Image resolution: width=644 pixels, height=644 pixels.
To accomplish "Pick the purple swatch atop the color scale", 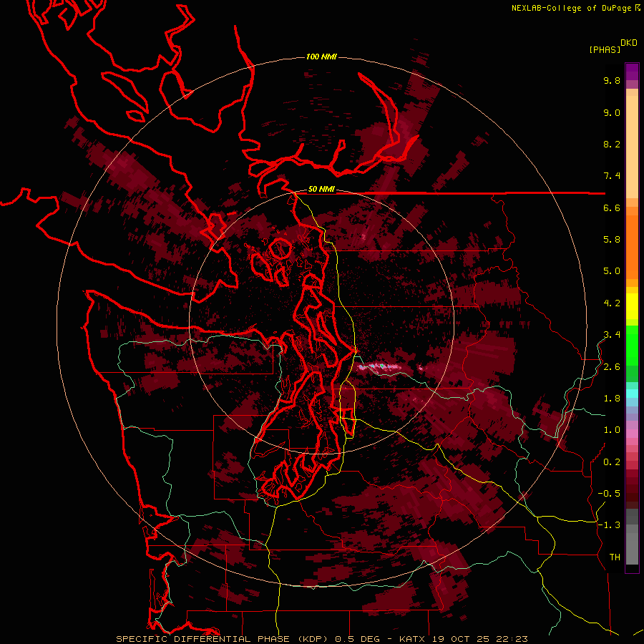I will [x=632, y=72].
